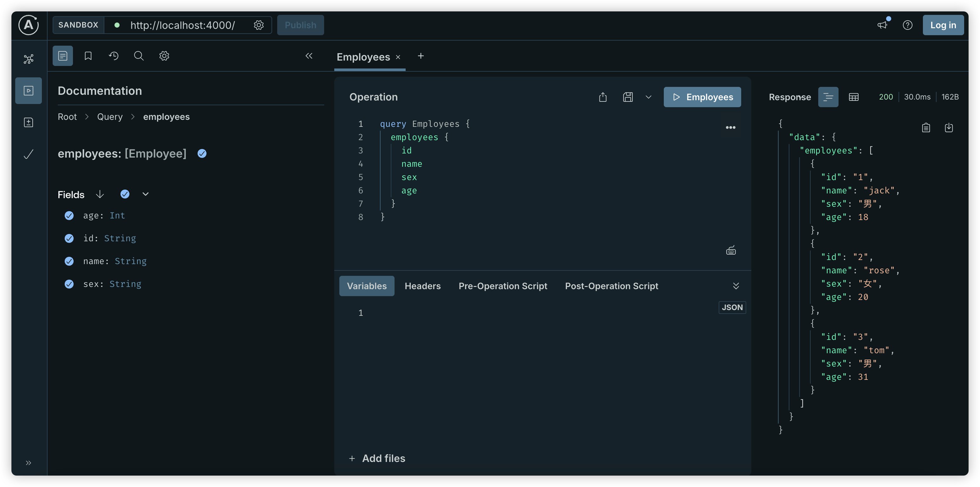Download the response with the download icon
Image resolution: width=980 pixels, height=487 pixels.
click(x=949, y=127)
